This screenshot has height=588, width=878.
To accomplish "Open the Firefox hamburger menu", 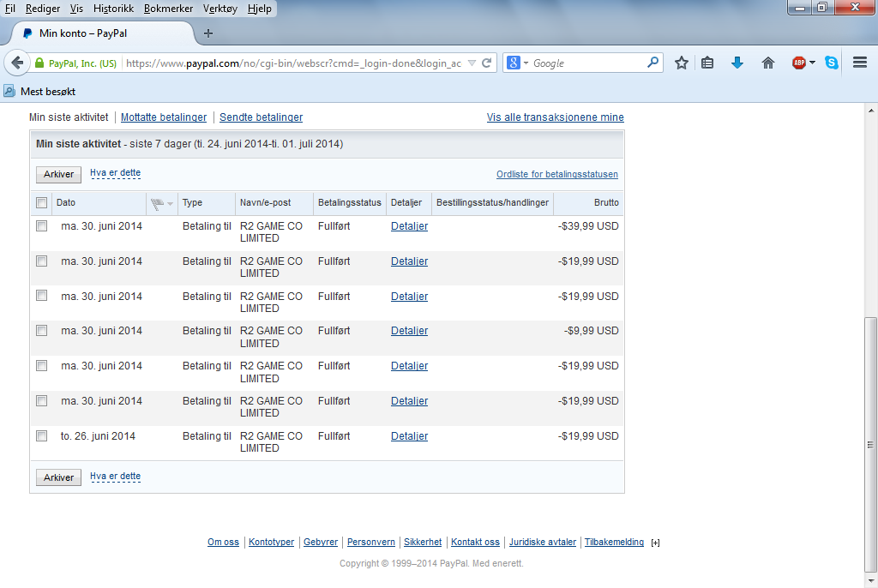I will tap(860, 63).
